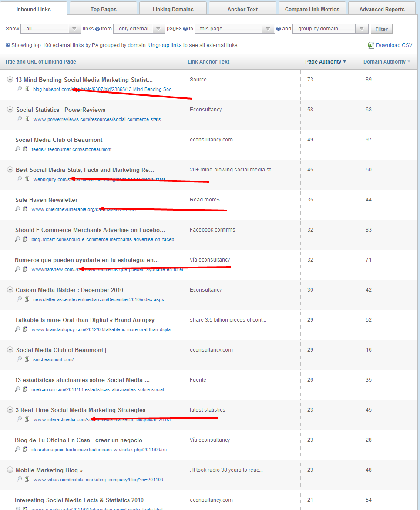Screen dimensions: 420x510
Task: Expand the 13 Mind-Bending Social Media row
Action: pos(10,80)
